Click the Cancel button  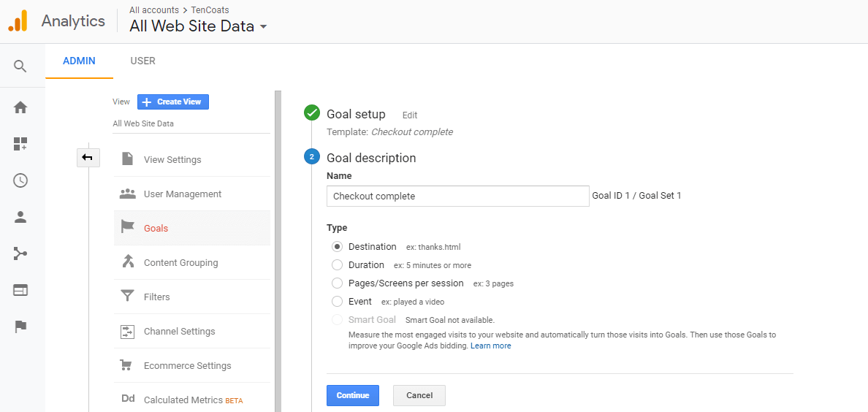[x=419, y=395]
